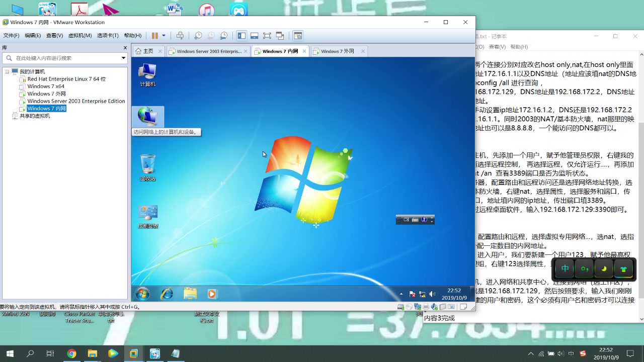Click the guest network tray icon

pos(422,294)
